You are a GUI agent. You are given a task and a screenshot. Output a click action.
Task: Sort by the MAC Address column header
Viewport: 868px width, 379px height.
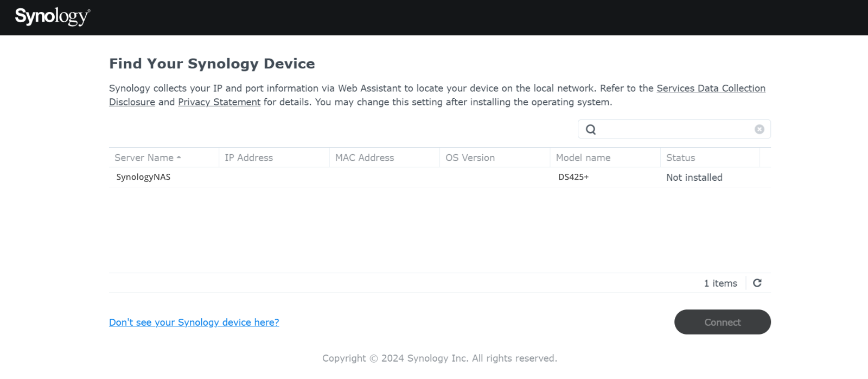(x=365, y=158)
